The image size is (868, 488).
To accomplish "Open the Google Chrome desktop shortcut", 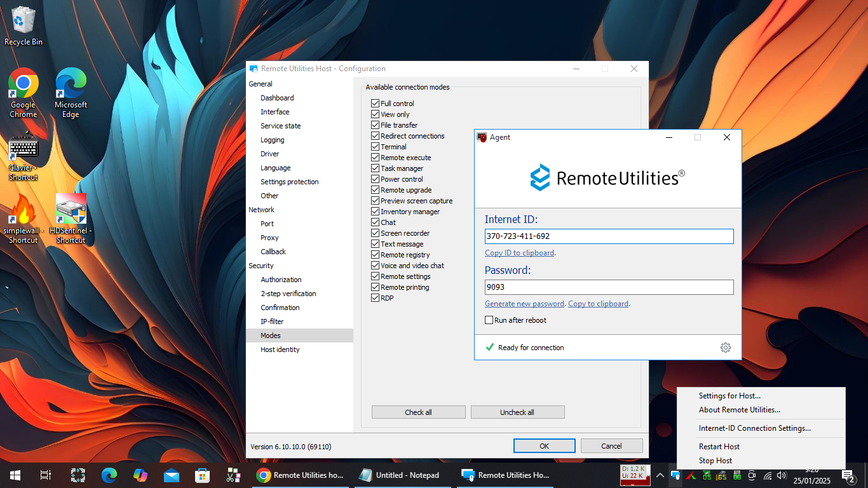I will pos(24,93).
